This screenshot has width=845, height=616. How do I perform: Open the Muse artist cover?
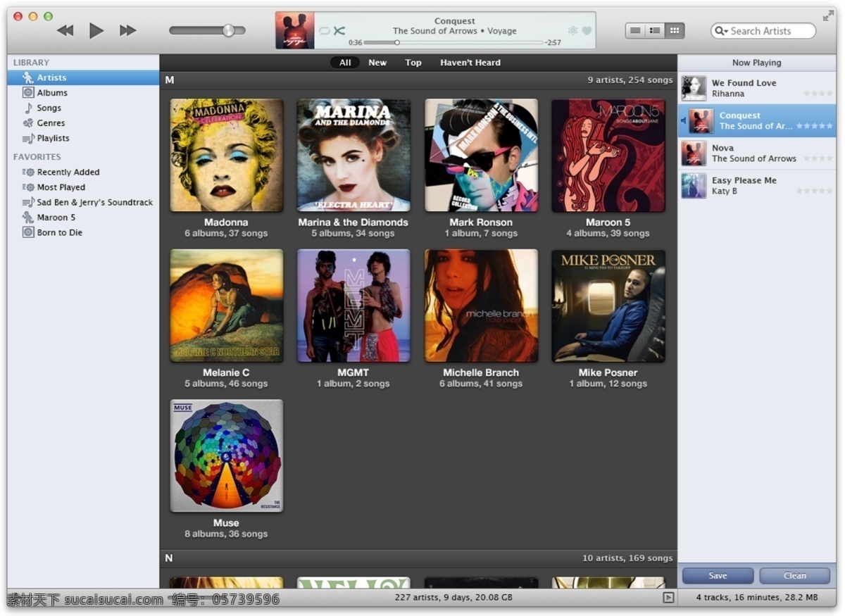(227, 456)
